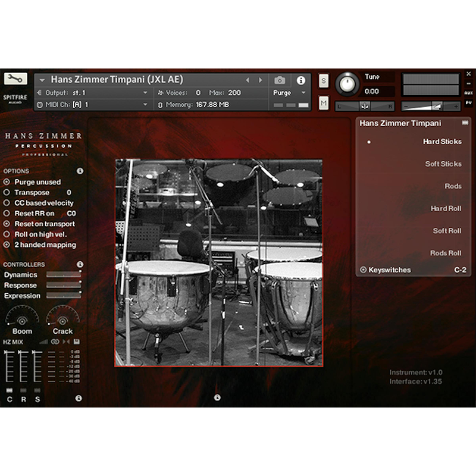Click the Boom knob
476x476 pixels.
coord(22,320)
